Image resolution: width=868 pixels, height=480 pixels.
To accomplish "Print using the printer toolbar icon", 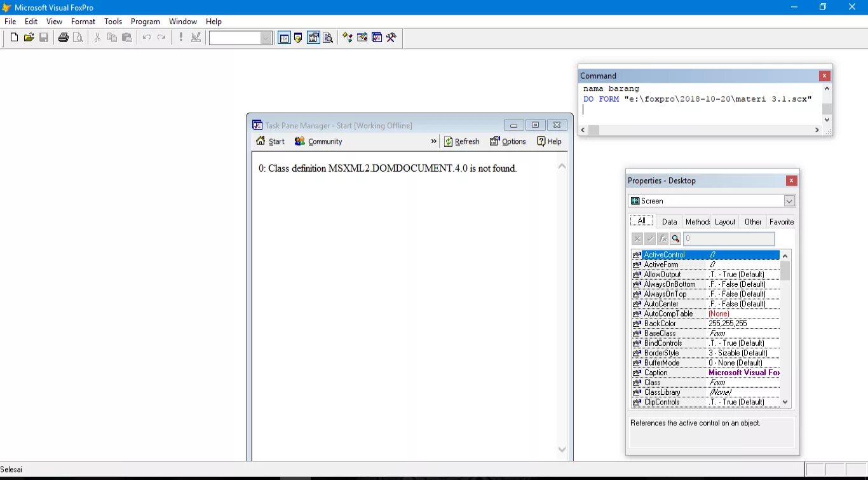I will pyautogui.click(x=64, y=38).
